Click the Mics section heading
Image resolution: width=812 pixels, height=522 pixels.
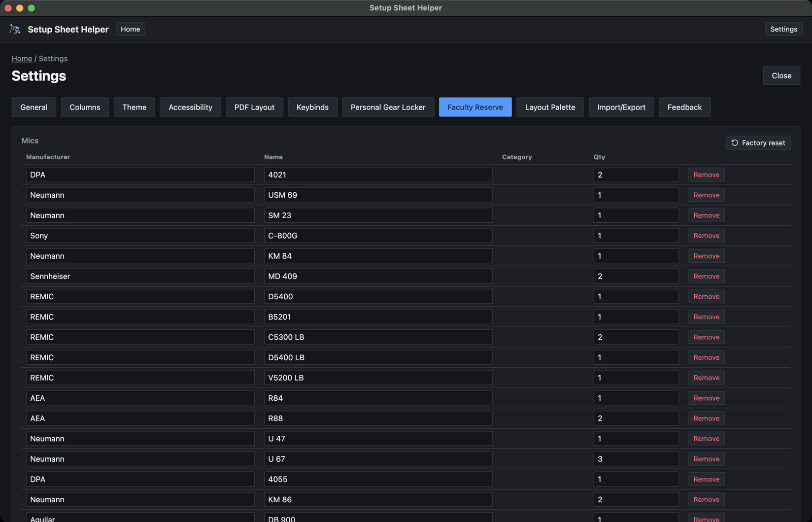click(30, 141)
